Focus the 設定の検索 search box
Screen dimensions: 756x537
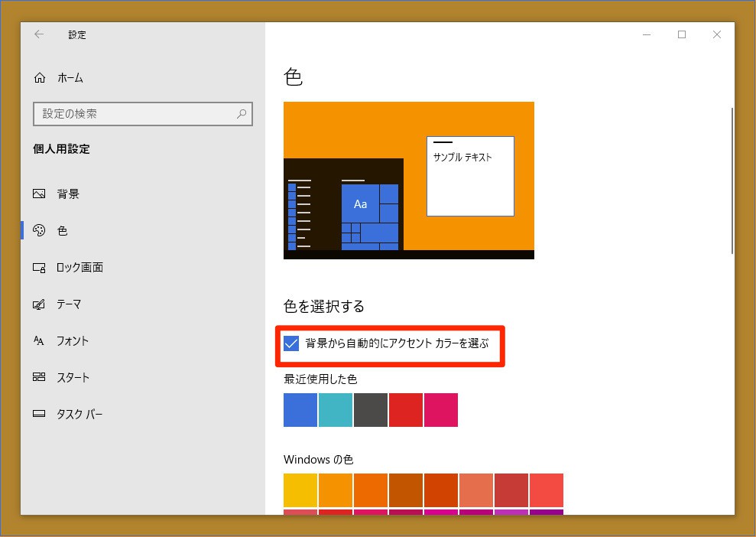(134, 114)
